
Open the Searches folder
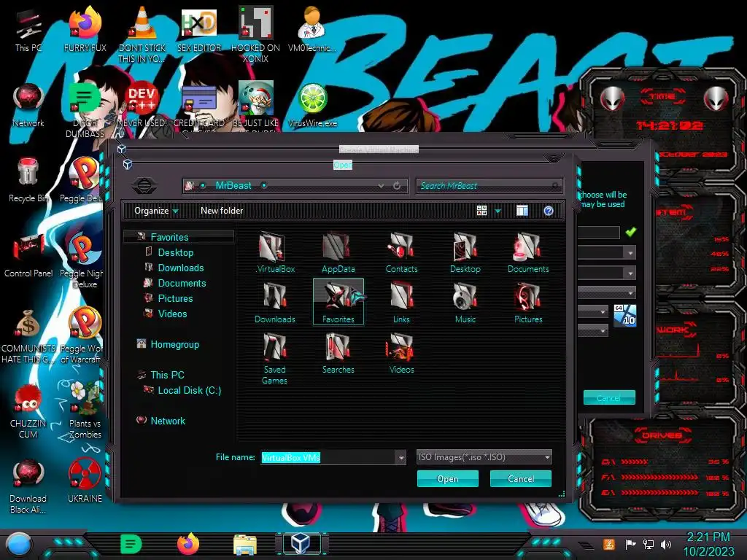click(338, 353)
